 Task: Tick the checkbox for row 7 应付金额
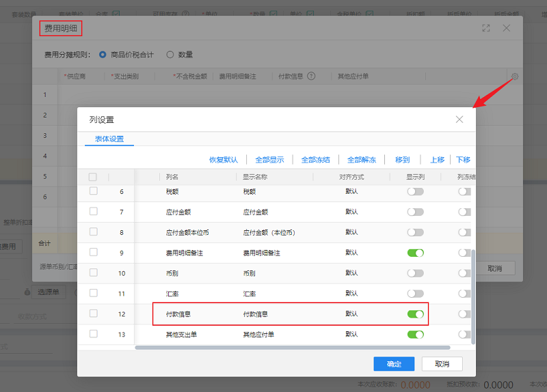[93, 212]
